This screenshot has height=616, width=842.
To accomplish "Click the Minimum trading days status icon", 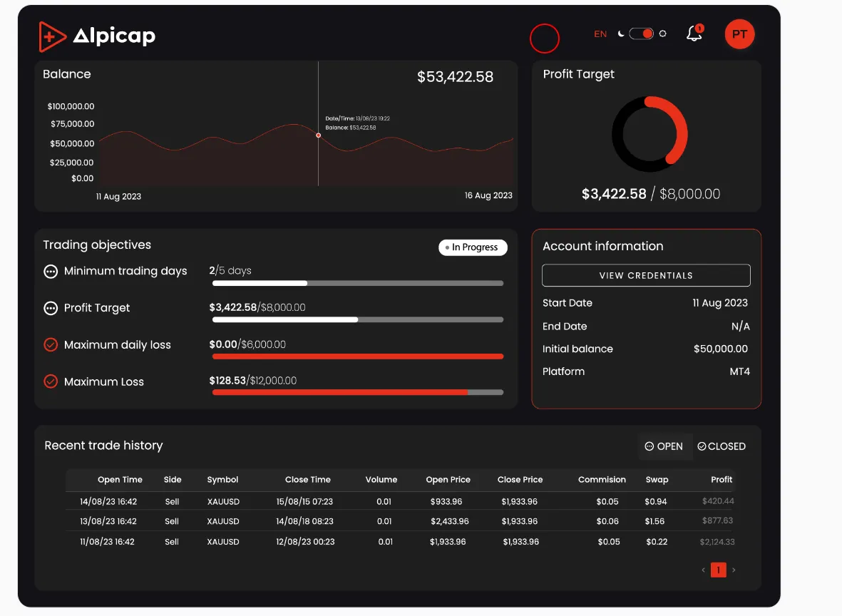I will point(51,272).
